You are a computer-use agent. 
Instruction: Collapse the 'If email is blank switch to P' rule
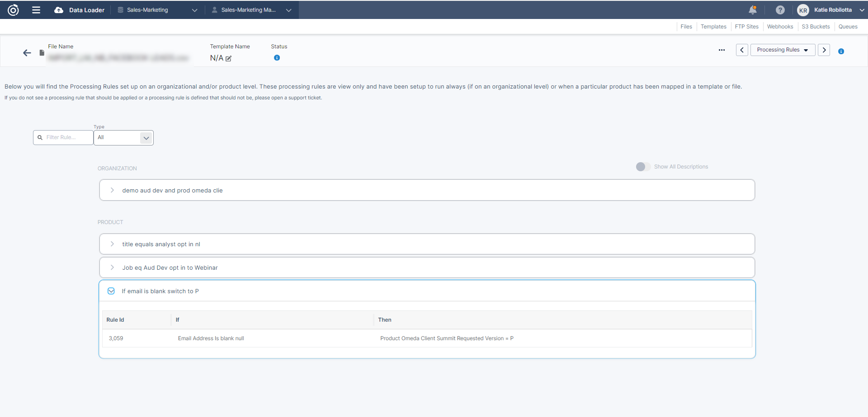pyautogui.click(x=111, y=291)
